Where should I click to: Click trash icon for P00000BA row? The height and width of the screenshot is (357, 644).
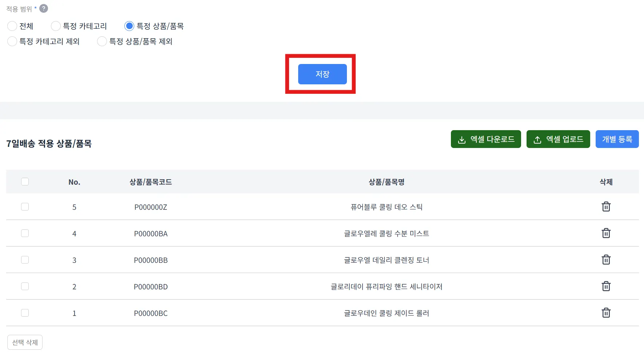(606, 233)
